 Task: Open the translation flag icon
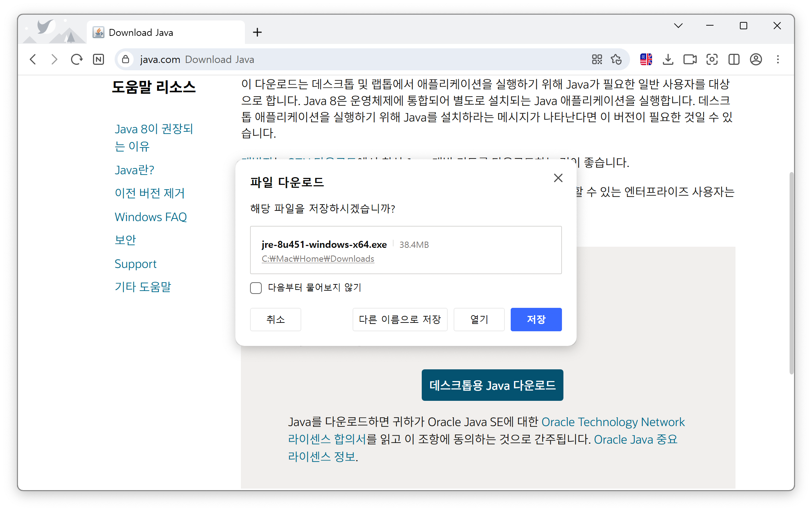(646, 59)
